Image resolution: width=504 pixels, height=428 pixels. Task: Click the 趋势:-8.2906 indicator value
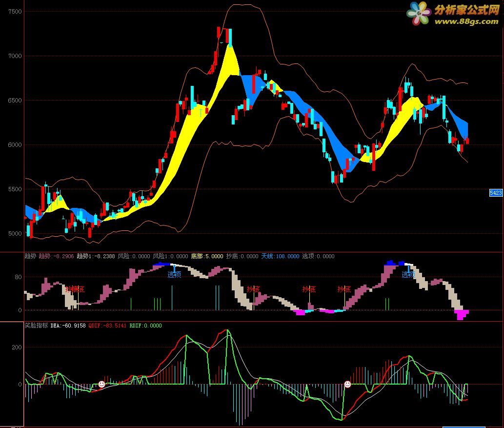click(56, 256)
